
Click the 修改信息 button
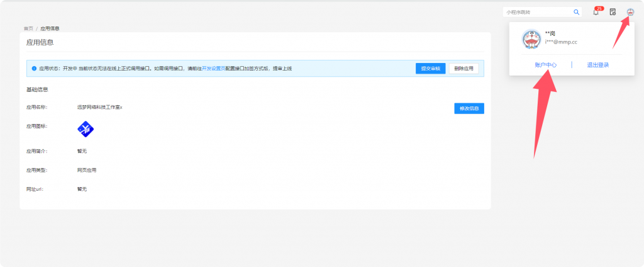point(469,108)
